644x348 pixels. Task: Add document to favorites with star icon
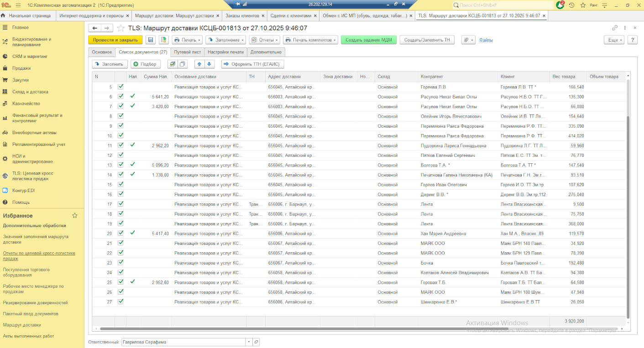pyautogui.click(x=120, y=28)
